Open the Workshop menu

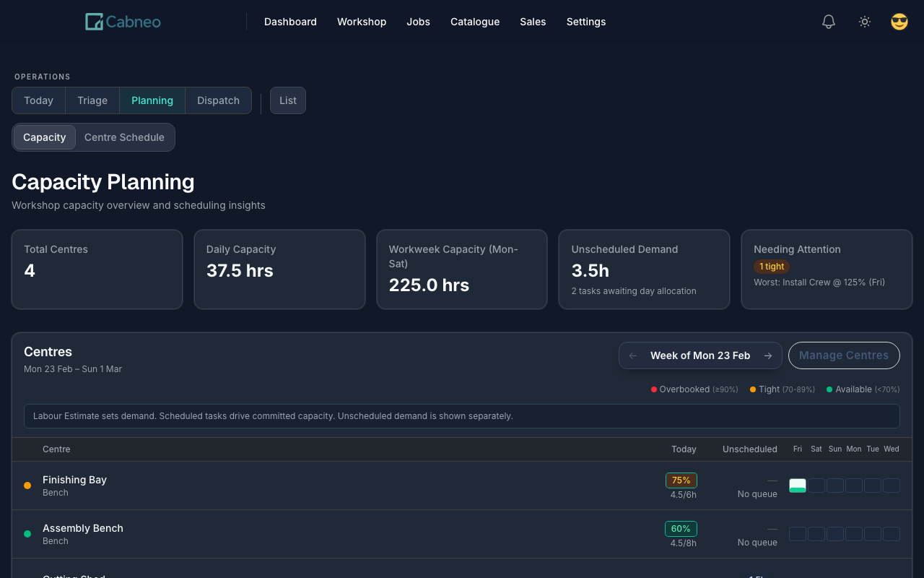tap(362, 22)
